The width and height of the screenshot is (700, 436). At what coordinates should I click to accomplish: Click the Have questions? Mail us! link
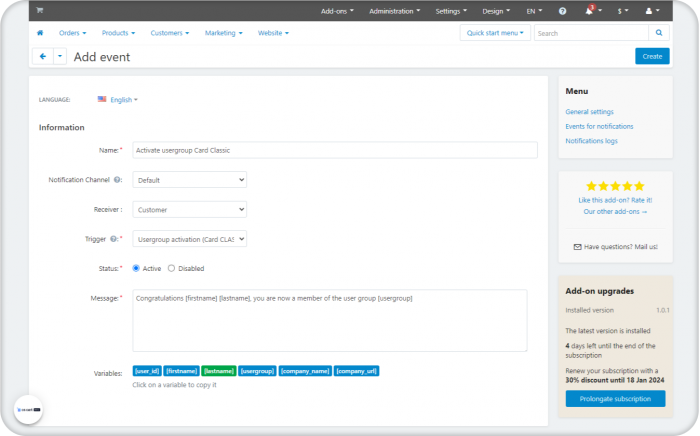(x=621, y=247)
